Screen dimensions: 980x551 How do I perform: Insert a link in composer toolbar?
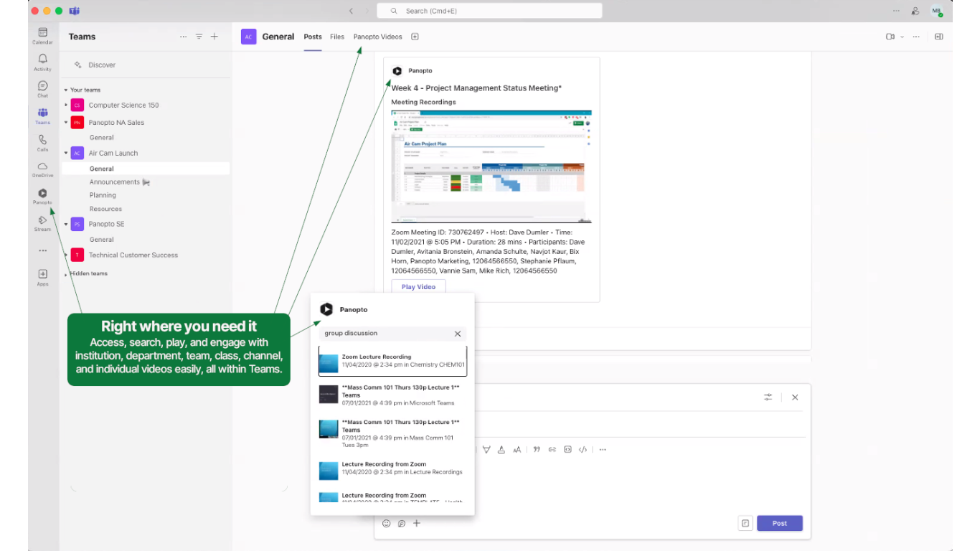(552, 450)
